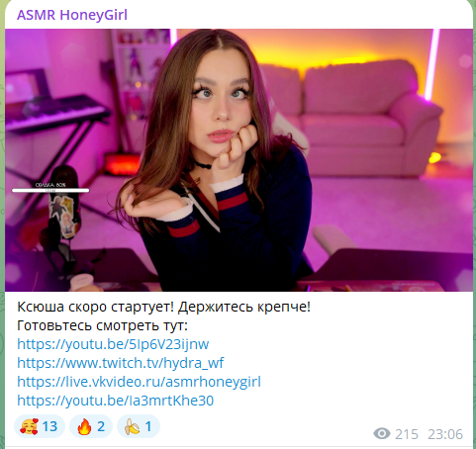Open the ASMR HoneyGirl channel name
This screenshot has height=449, width=476.
pos(72,15)
